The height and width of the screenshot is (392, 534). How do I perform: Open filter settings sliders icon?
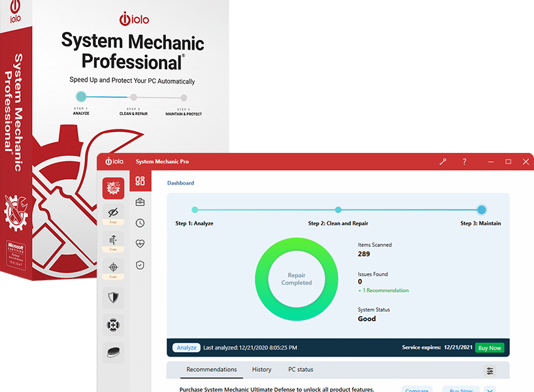pyautogui.click(x=490, y=370)
